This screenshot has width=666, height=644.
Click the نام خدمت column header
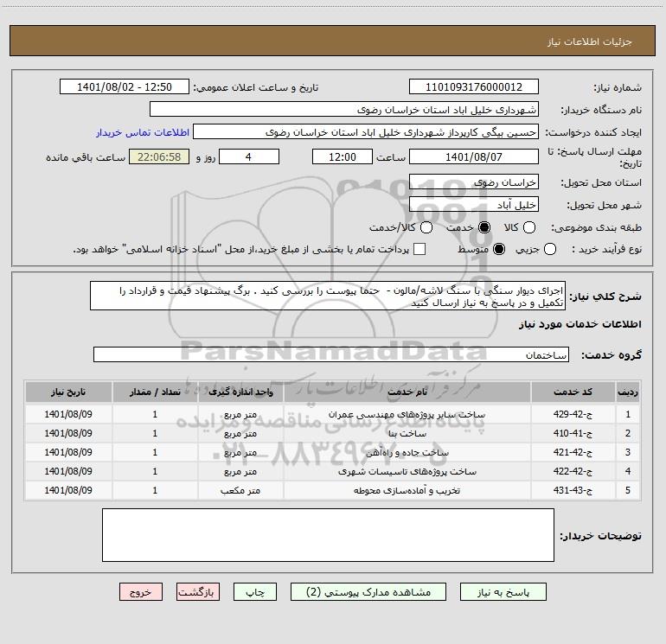pyautogui.click(x=407, y=392)
